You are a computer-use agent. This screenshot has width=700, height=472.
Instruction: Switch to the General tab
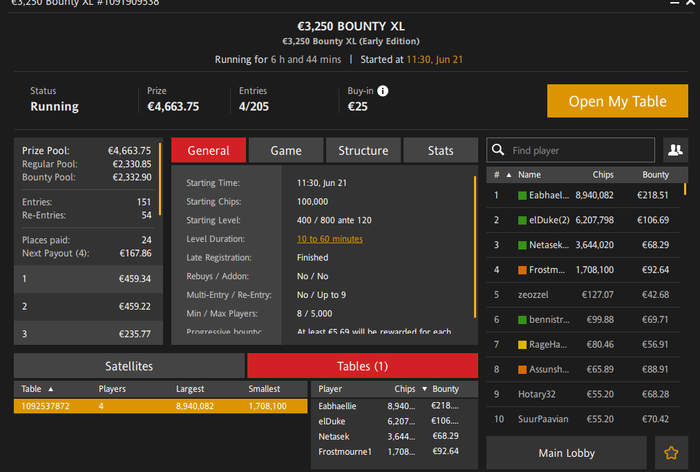point(208,150)
